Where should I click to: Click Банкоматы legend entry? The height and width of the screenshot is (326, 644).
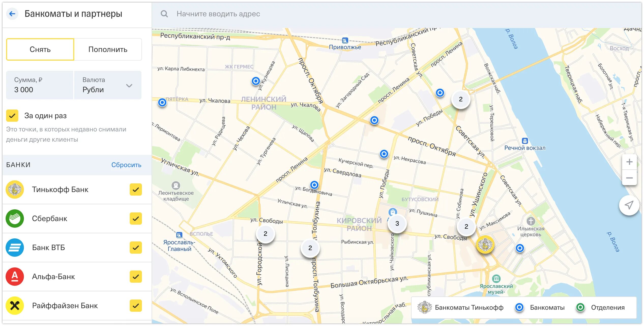[x=540, y=307]
